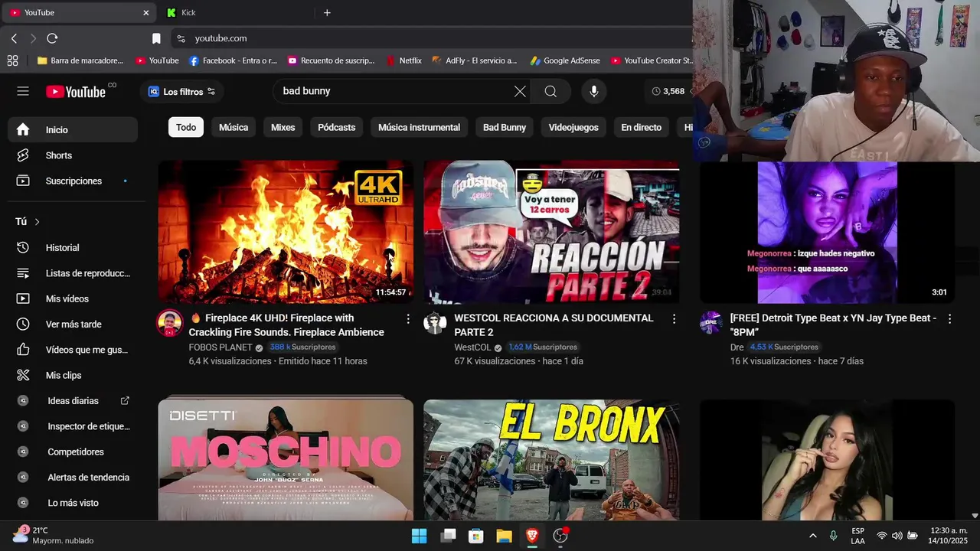This screenshot has height=551, width=980.
Task: Run search with magnifier button
Action: click(x=550, y=91)
